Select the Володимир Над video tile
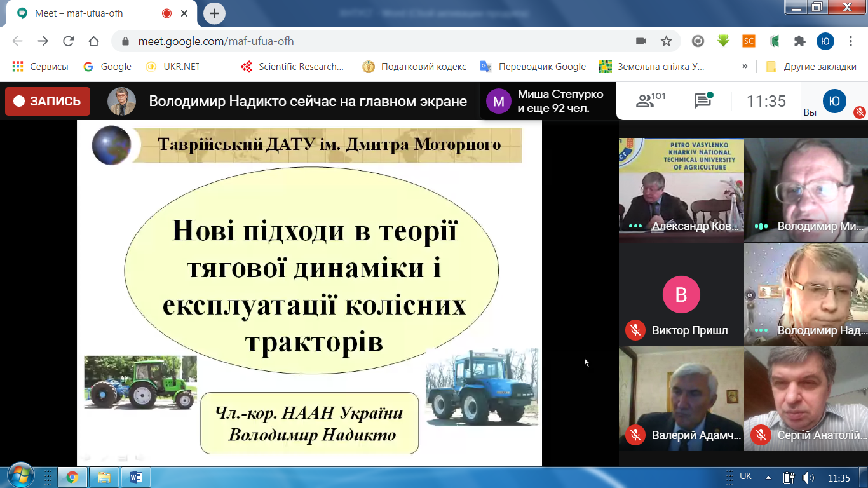 (806, 294)
